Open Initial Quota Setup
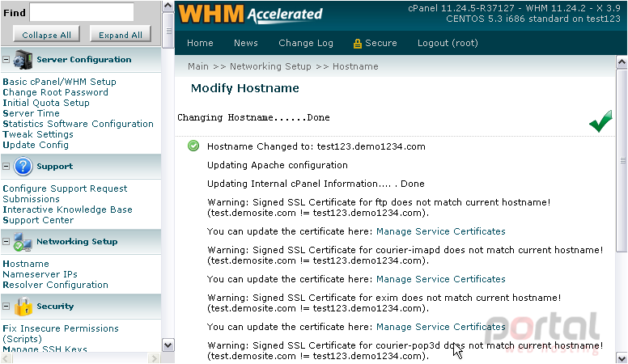This screenshot has height=364, width=628. pyautogui.click(x=46, y=103)
